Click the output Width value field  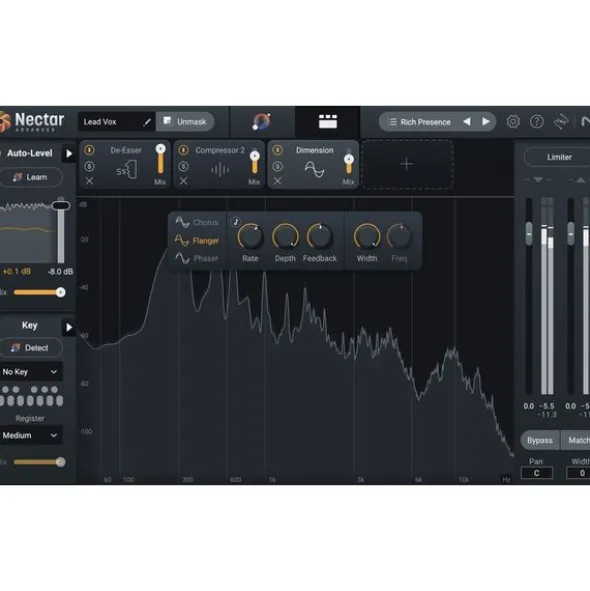579,473
